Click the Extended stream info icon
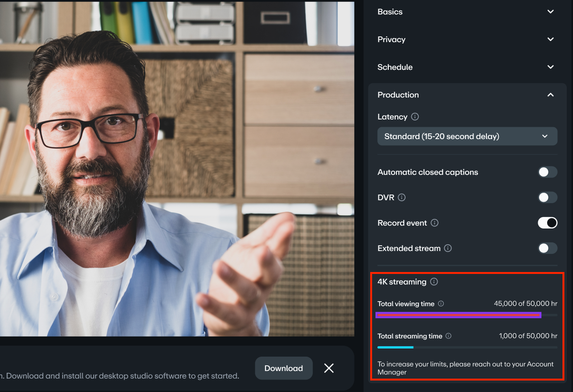Image resolution: width=573 pixels, height=392 pixels. (x=448, y=248)
